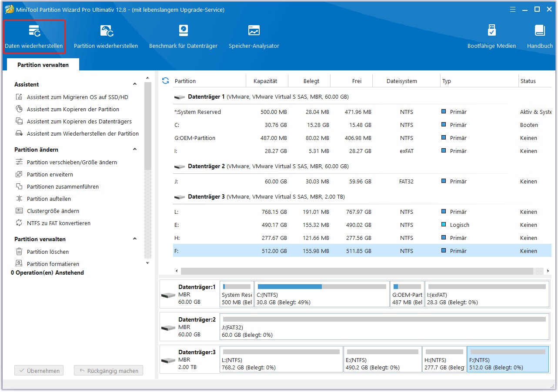Select the C: partition row
The height and width of the screenshot is (392, 558).
(362, 125)
